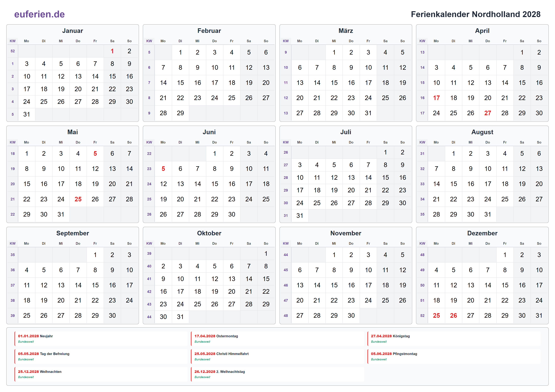Select the September month heading
The width and height of the screenshot is (555, 392).
pos(72,233)
